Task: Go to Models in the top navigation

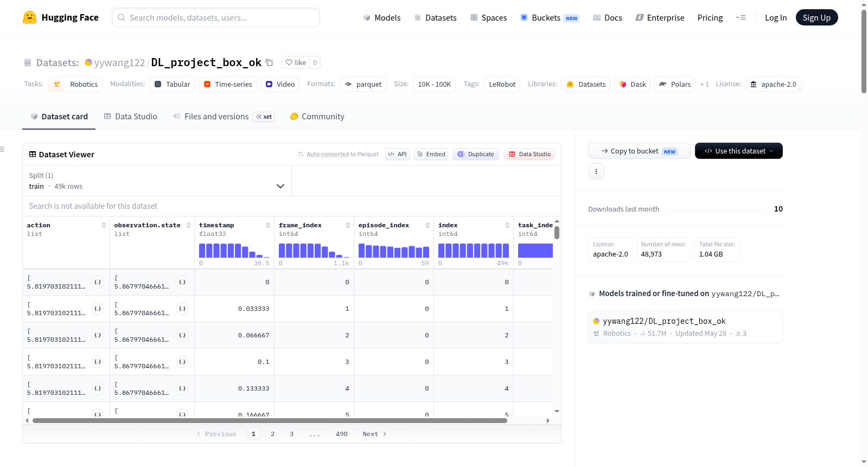Action: [382, 17]
